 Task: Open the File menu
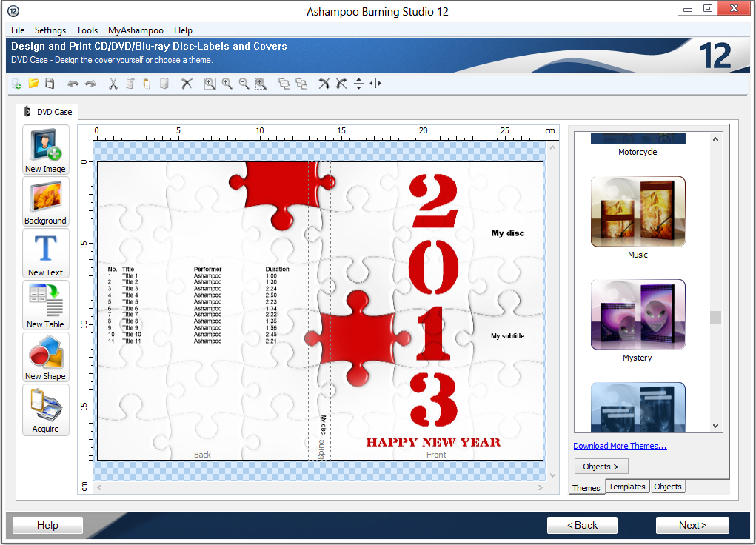click(18, 30)
